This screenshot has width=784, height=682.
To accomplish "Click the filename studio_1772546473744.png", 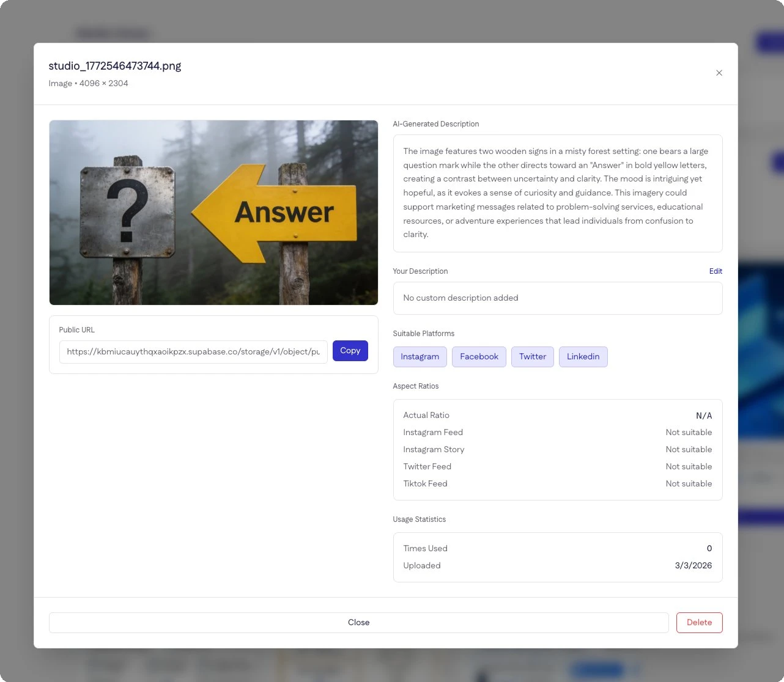I will [115, 65].
